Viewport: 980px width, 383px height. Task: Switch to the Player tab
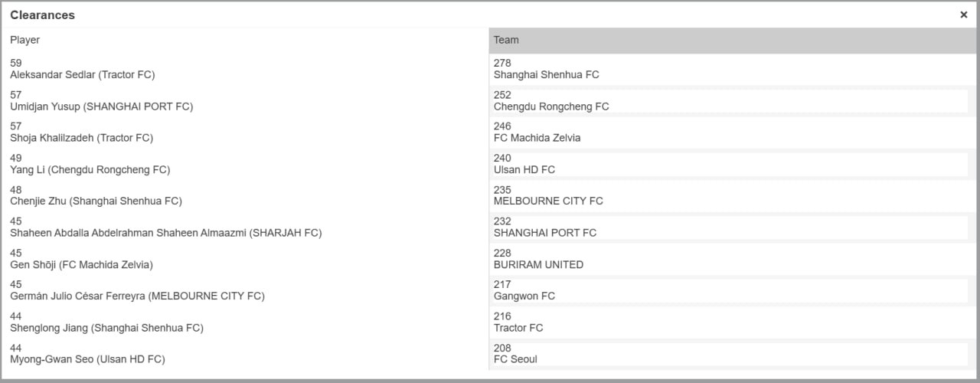click(246, 41)
